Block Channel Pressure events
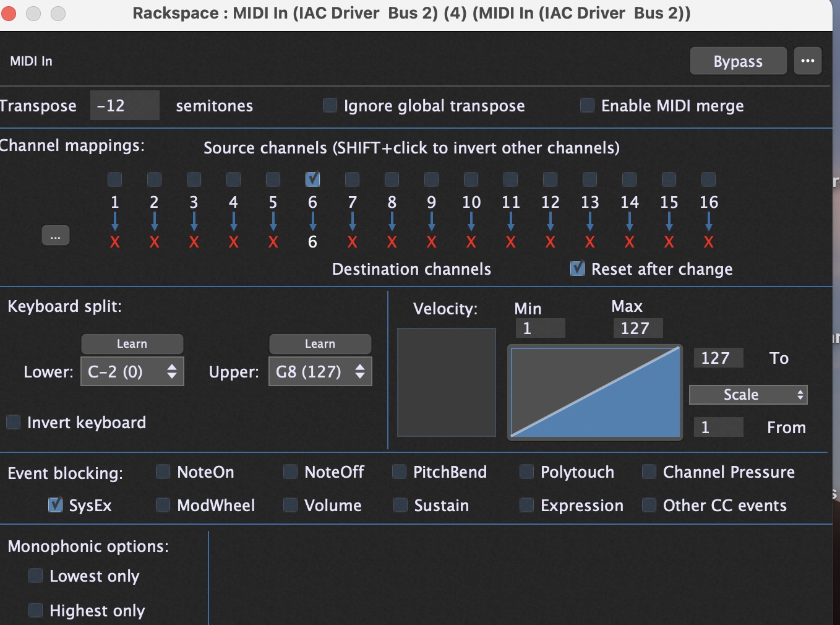The image size is (840, 625). (x=649, y=472)
